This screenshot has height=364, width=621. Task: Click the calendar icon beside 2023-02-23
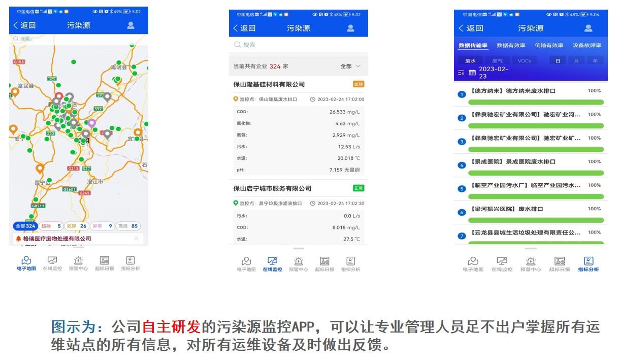[x=472, y=73]
